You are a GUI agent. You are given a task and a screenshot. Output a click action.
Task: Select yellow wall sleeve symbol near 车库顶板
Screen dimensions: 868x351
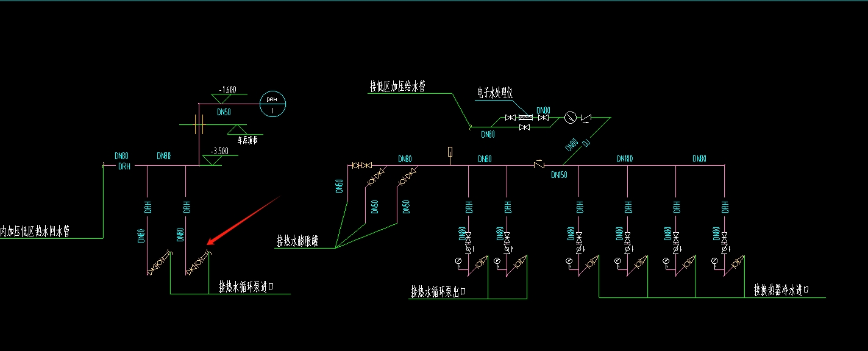point(197,124)
